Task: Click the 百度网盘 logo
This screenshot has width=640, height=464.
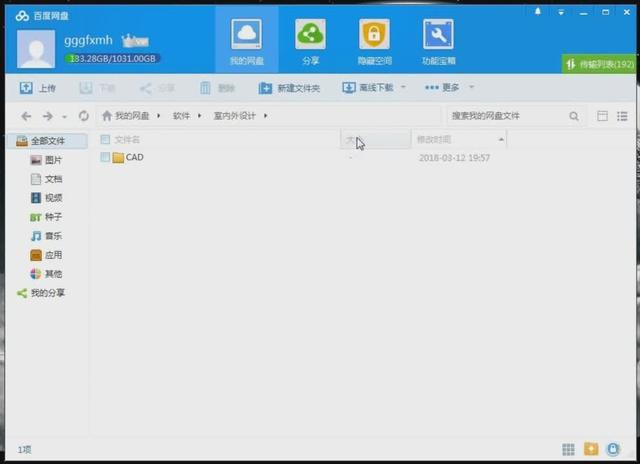Action: point(42,16)
